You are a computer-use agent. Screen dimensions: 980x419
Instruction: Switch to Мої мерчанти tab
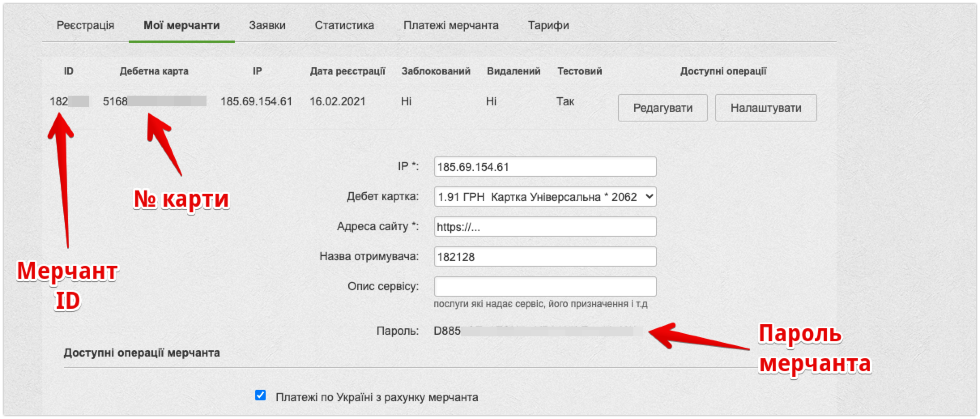[181, 25]
